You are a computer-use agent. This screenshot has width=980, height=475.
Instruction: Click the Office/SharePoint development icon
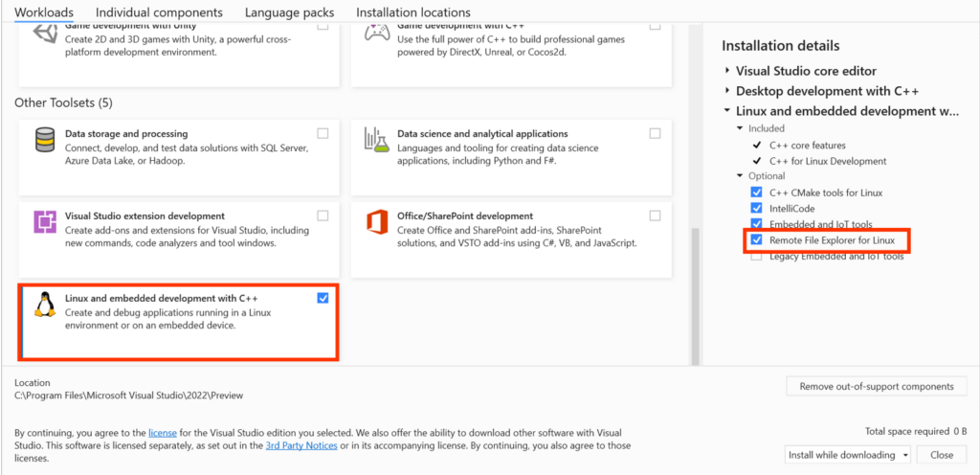[x=377, y=222]
